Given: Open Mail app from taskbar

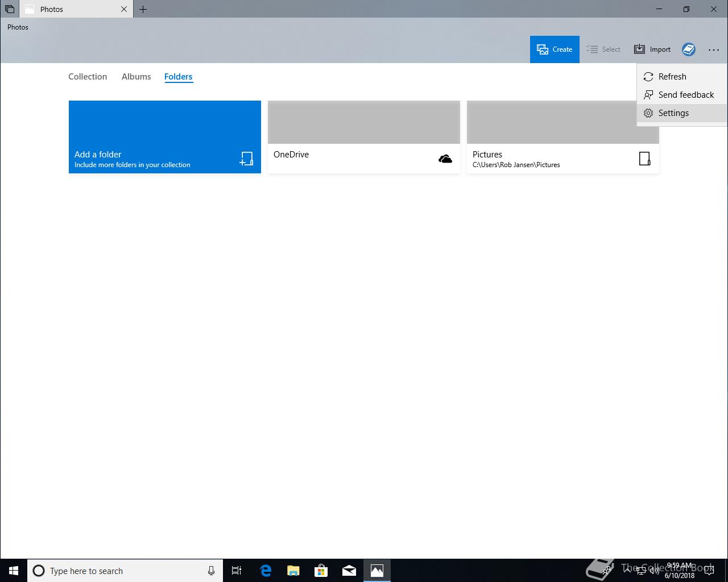Looking at the screenshot, I should (349, 571).
